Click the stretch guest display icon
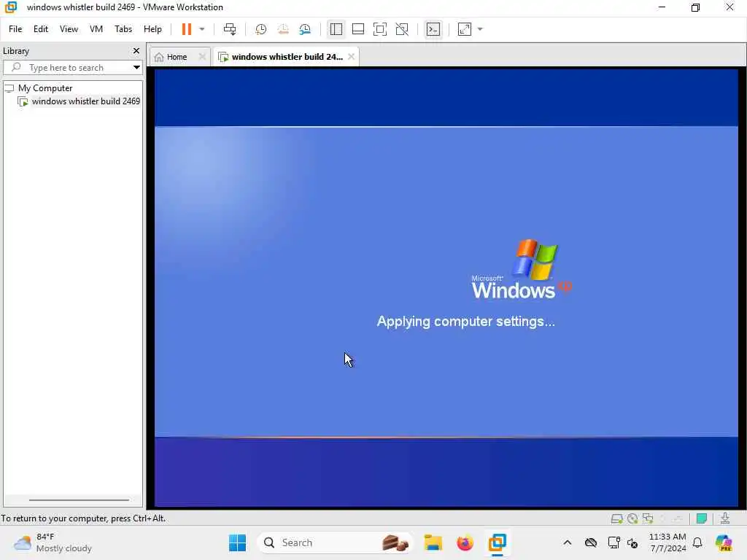747x560 pixels. click(465, 29)
